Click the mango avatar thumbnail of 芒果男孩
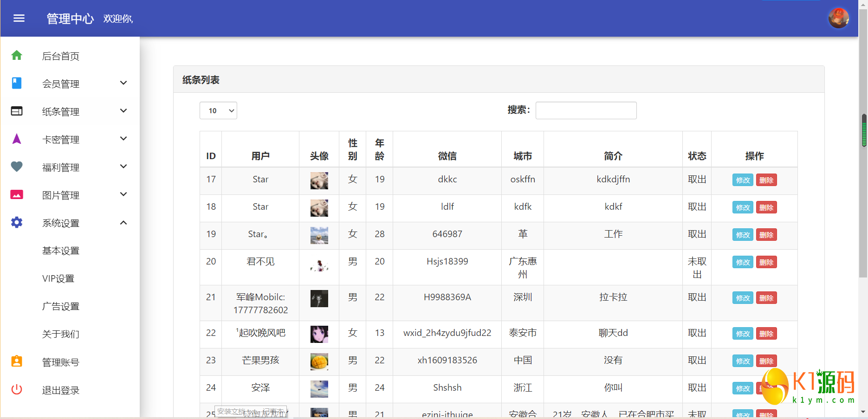868x419 pixels. [x=319, y=361]
